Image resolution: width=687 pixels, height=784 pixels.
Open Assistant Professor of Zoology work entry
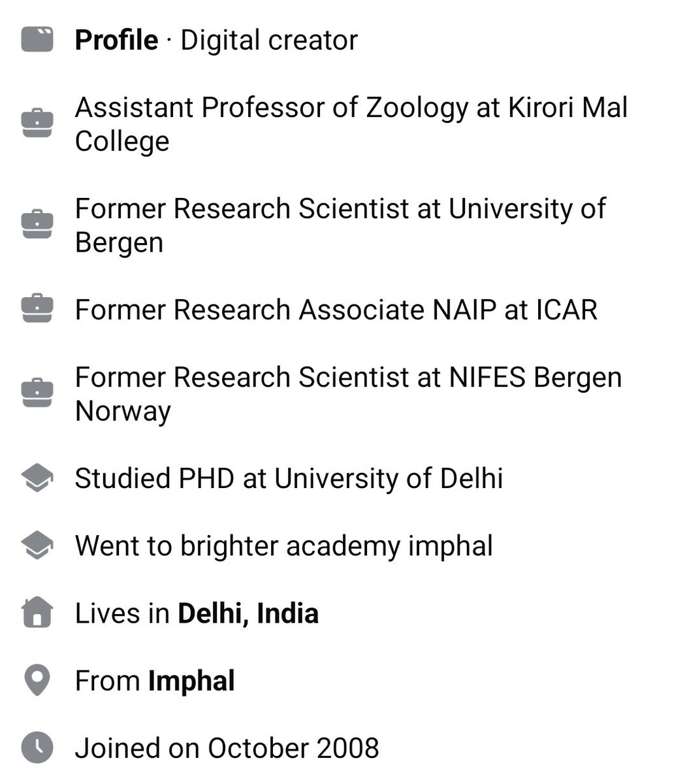point(351,124)
